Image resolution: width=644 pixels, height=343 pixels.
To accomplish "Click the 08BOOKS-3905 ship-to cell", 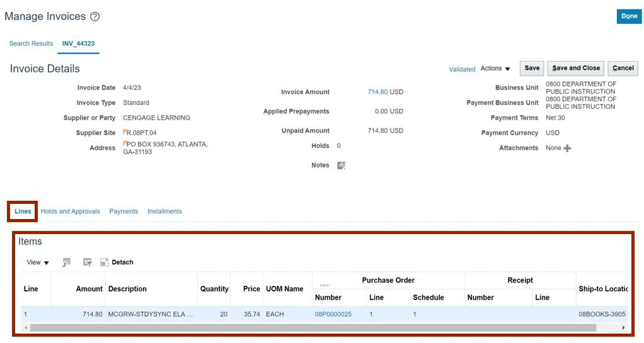I will tap(602, 314).
